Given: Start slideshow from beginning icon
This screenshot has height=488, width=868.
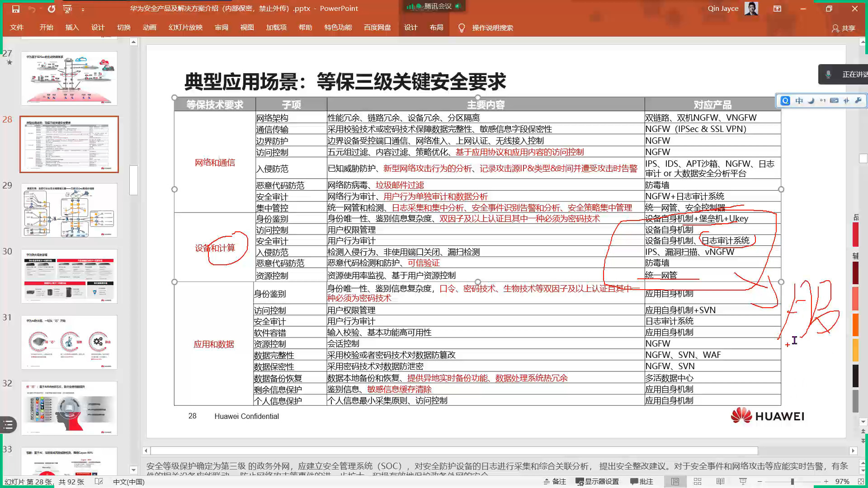Looking at the screenshot, I should (x=67, y=9).
